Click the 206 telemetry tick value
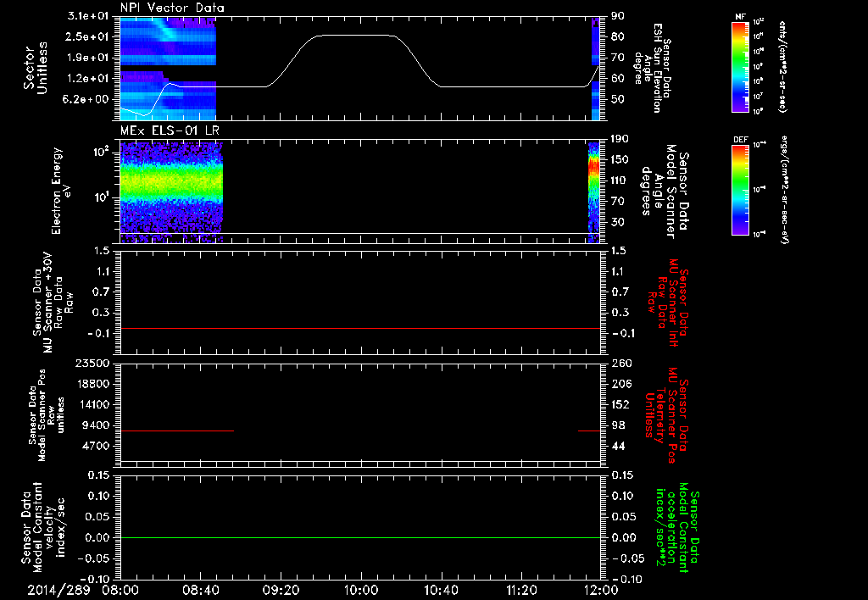Screen dimensions: 868x600 coord(620,384)
